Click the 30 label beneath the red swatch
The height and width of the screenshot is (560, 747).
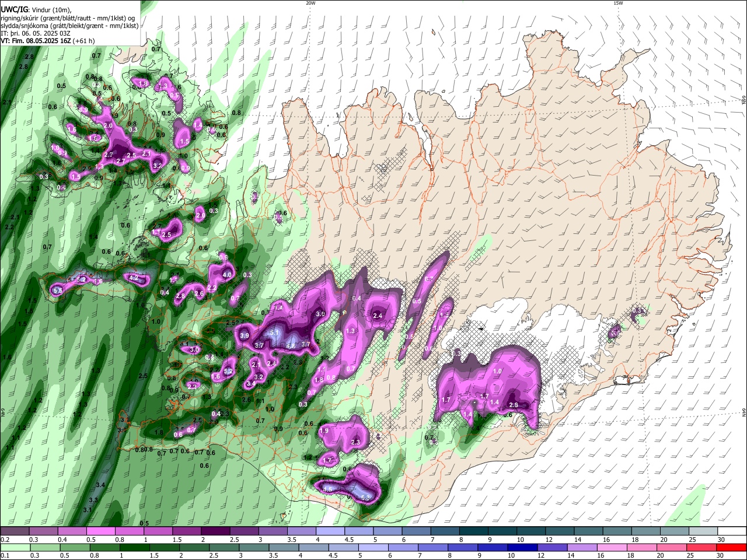(x=721, y=556)
